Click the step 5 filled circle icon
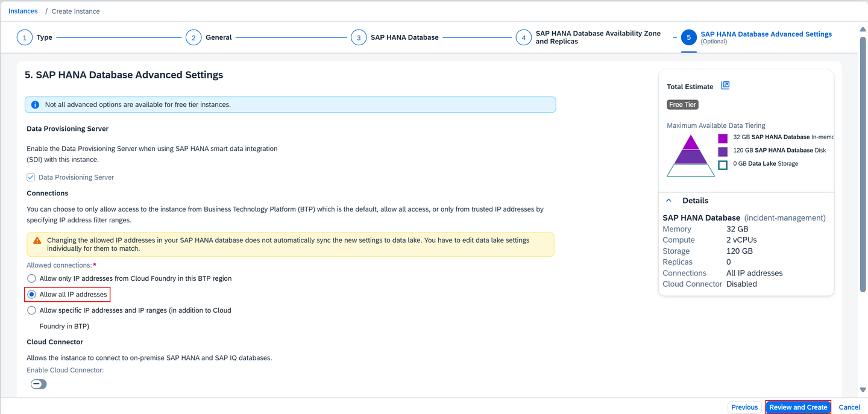 click(689, 37)
